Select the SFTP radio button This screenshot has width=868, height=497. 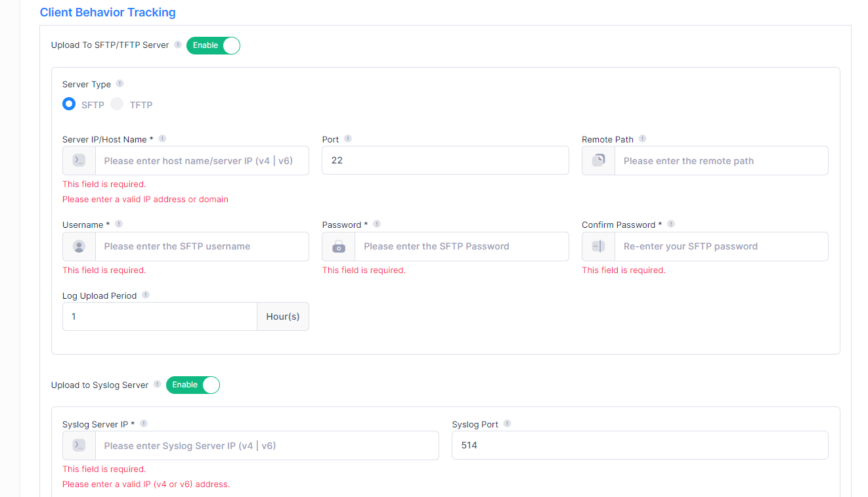click(x=69, y=104)
